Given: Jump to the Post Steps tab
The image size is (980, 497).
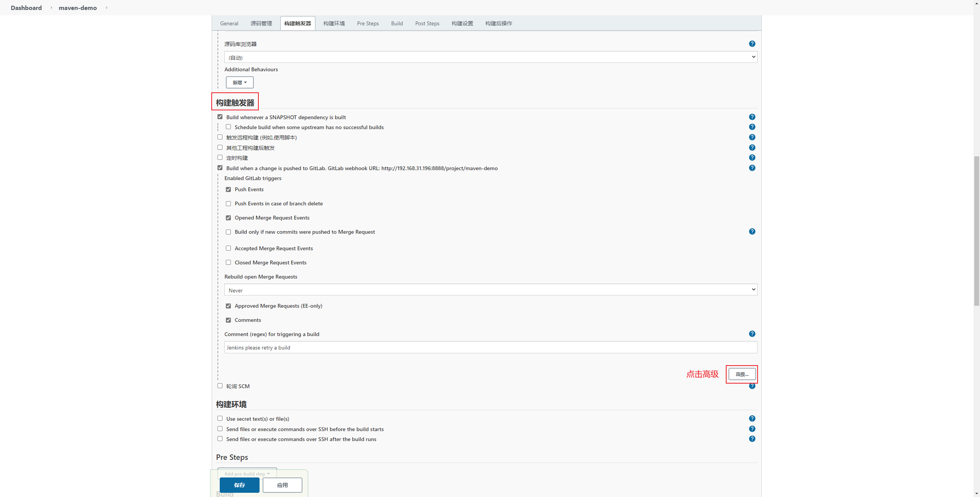Looking at the screenshot, I should click(x=427, y=23).
